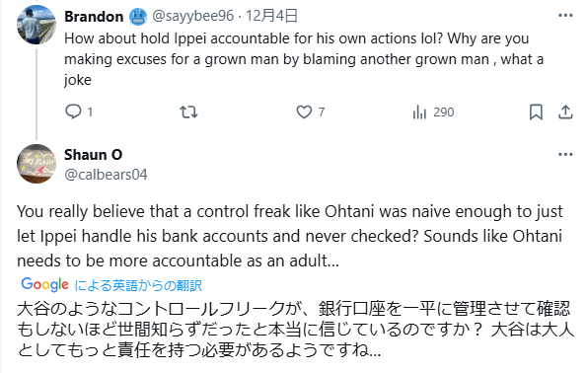Open the 12月4日 timestamp link
The height and width of the screenshot is (373, 588).
pos(272,16)
